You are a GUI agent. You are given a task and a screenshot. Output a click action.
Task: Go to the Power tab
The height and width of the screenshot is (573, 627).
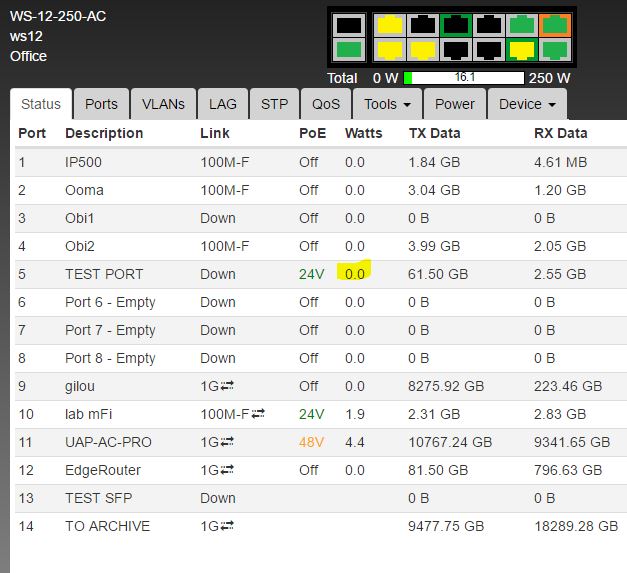455,104
